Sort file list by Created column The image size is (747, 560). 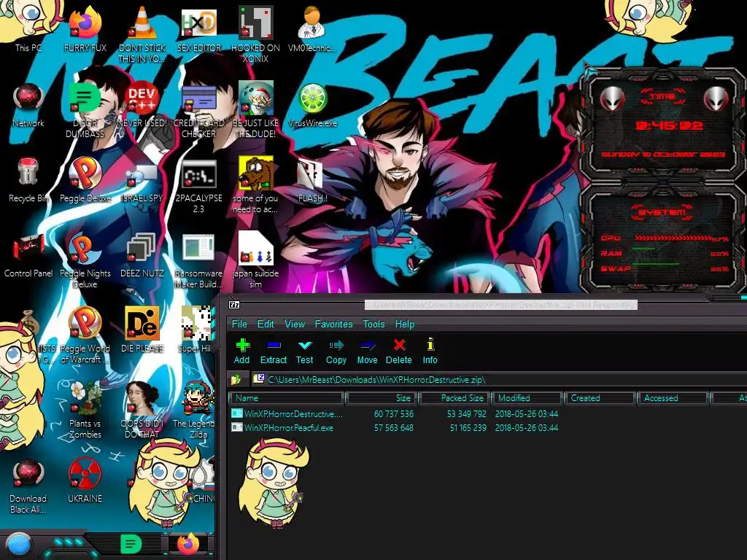[600, 398]
